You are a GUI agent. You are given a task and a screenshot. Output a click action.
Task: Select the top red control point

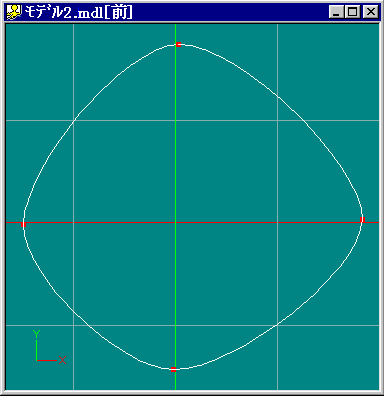(x=179, y=44)
